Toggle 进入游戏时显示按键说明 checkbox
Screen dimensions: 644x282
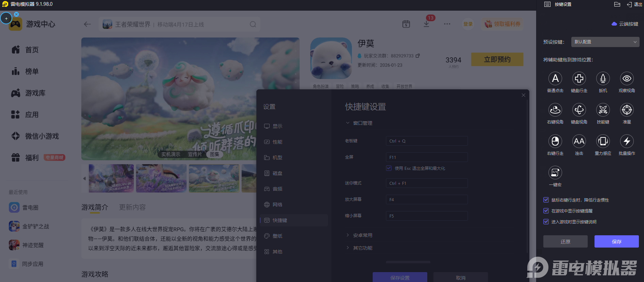point(546,222)
